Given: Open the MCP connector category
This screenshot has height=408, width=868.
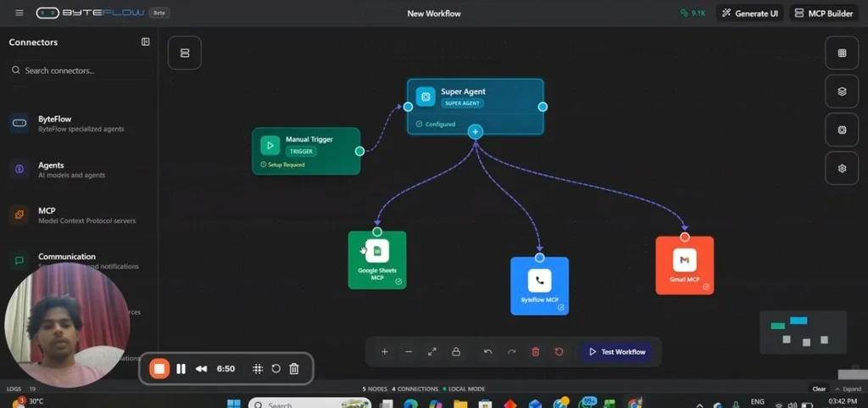Looking at the screenshot, I should 81,215.
